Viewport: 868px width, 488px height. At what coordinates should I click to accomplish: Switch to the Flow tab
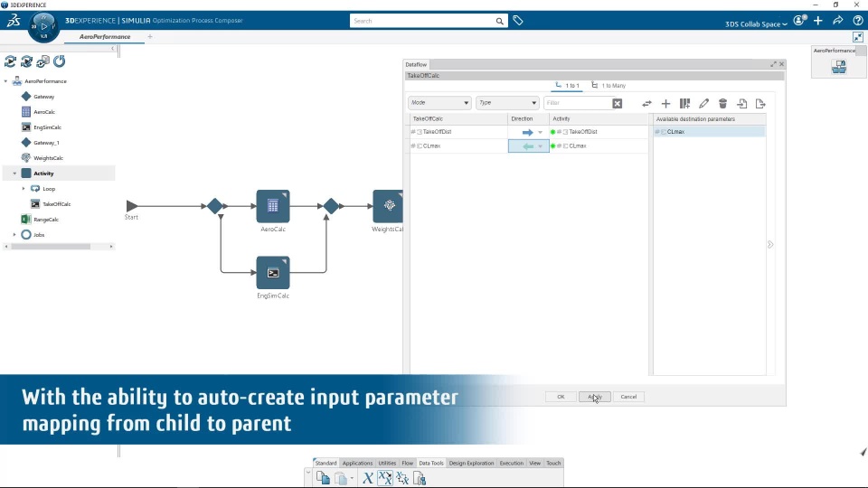coord(408,463)
